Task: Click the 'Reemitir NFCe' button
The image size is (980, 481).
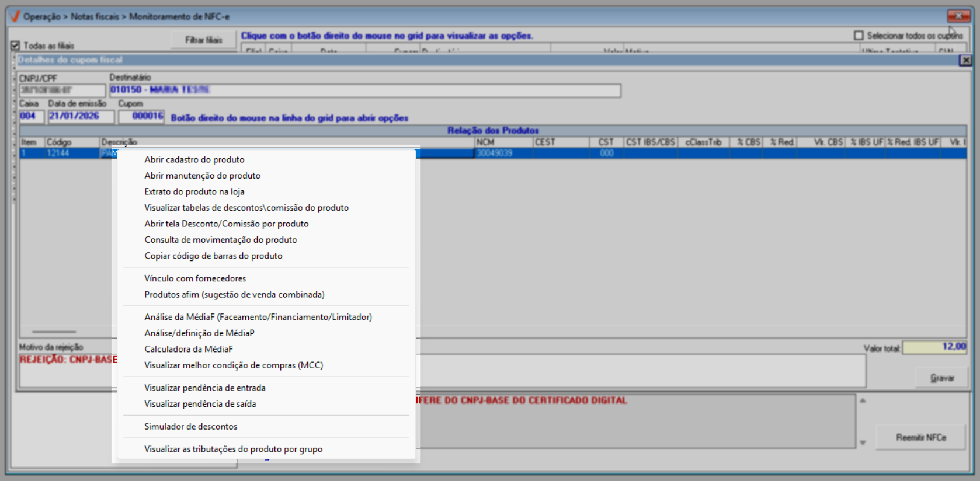Action: pos(921,437)
